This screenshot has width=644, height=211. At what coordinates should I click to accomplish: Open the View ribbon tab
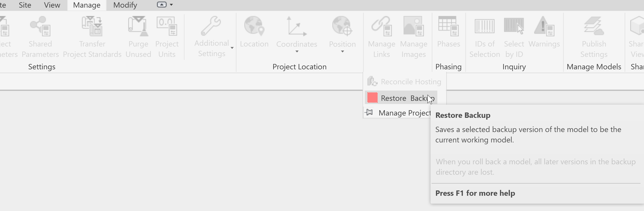coord(52,5)
